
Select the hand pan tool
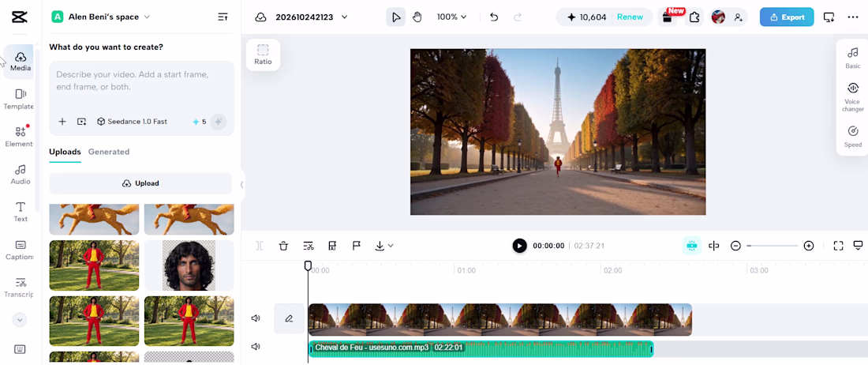tap(417, 17)
